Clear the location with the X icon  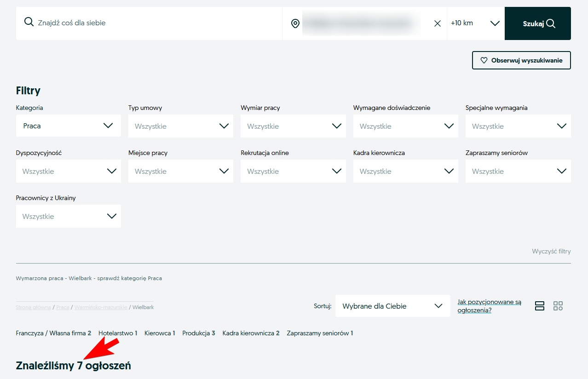click(x=438, y=23)
